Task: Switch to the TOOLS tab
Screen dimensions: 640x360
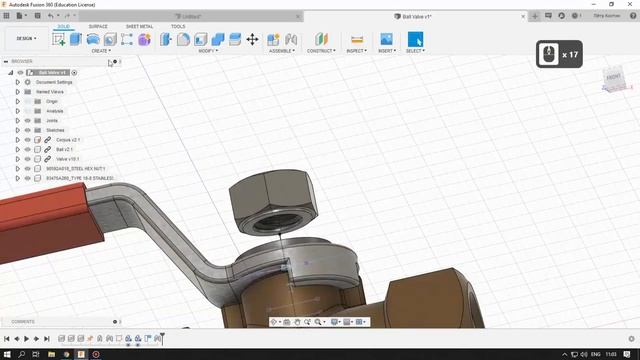Action: [x=178, y=27]
